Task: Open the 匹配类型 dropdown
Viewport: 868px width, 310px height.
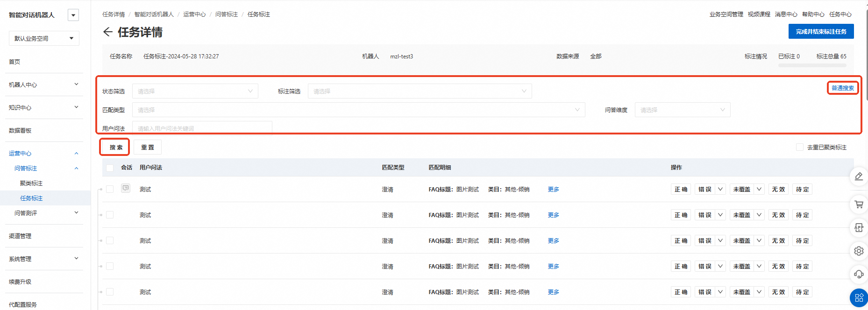Action: [x=358, y=110]
